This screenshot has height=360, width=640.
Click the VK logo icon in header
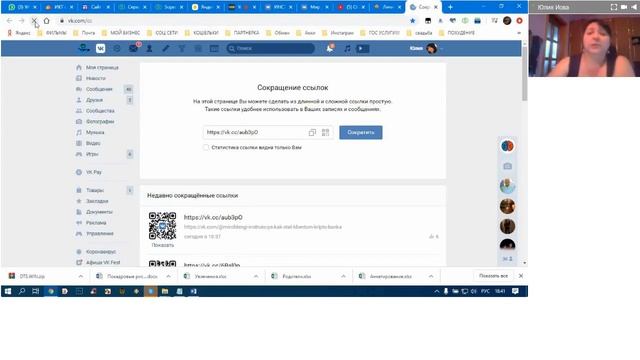pos(100,49)
